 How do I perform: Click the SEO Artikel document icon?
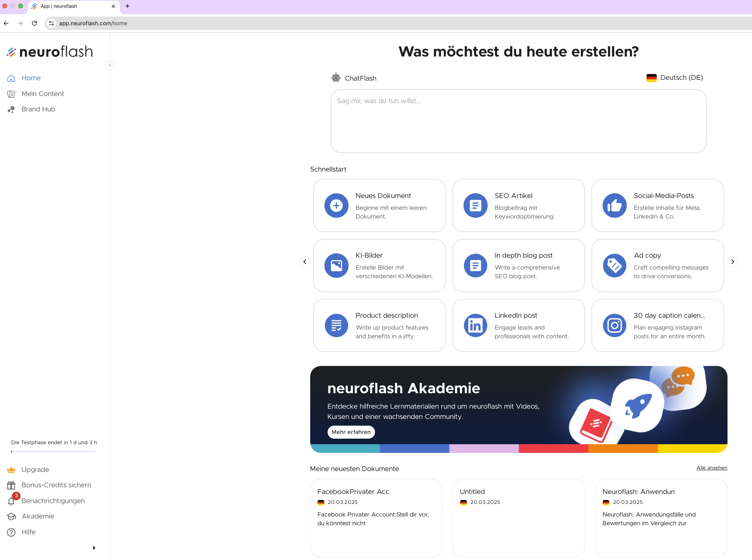475,206
